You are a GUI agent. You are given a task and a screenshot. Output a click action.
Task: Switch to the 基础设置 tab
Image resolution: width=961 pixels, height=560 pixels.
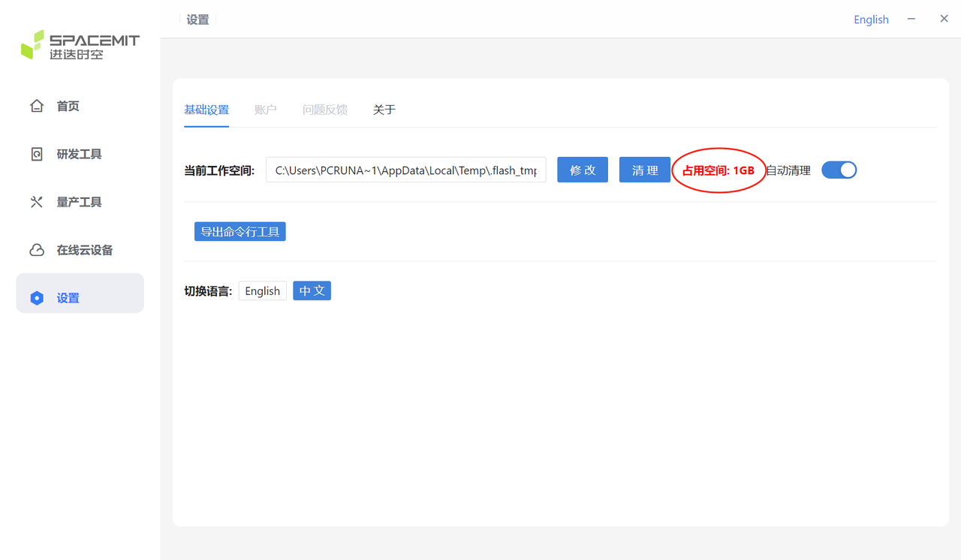[206, 110]
